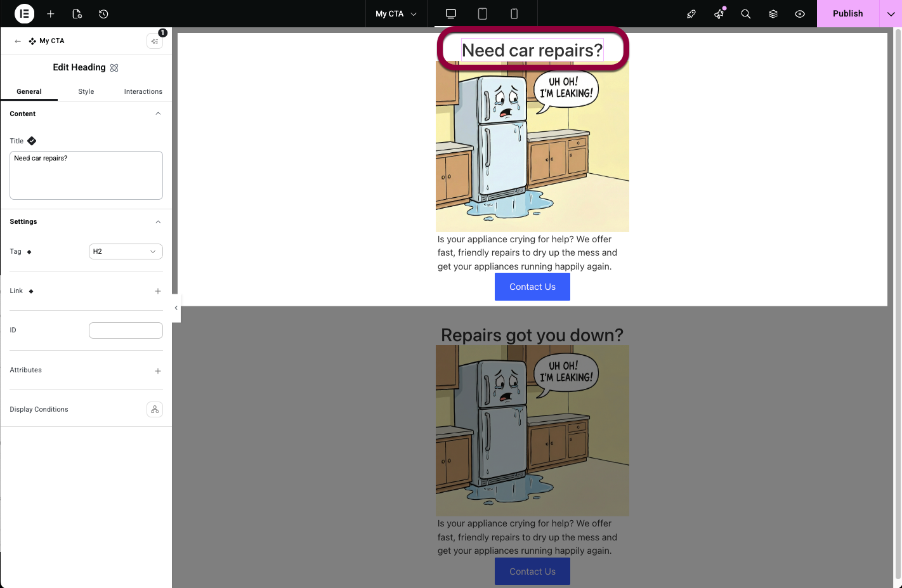Collapse the Content section
The height and width of the screenshot is (588, 902).
tap(158, 114)
